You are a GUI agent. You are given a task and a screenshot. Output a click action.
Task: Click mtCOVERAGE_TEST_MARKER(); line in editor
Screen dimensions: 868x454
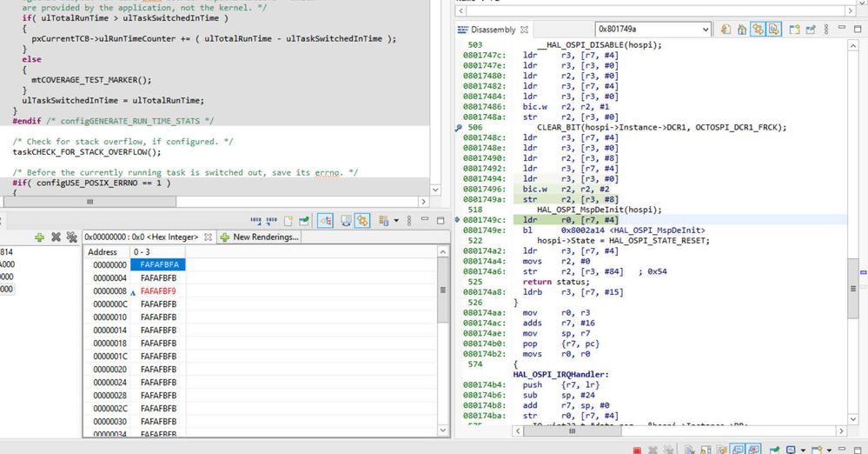click(91, 80)
